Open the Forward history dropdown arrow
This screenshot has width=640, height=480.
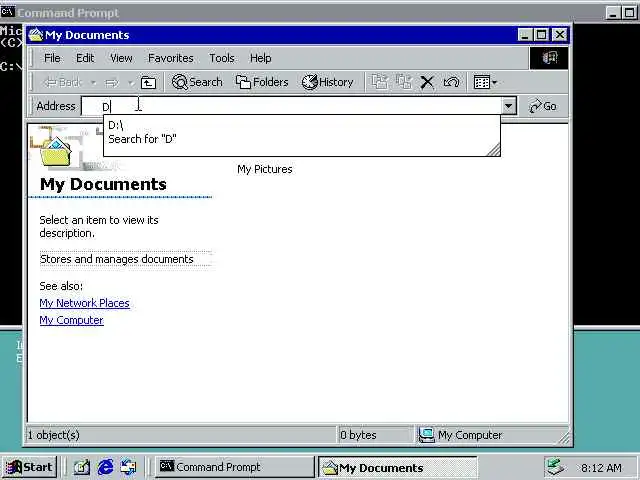(x=131, y=83)
